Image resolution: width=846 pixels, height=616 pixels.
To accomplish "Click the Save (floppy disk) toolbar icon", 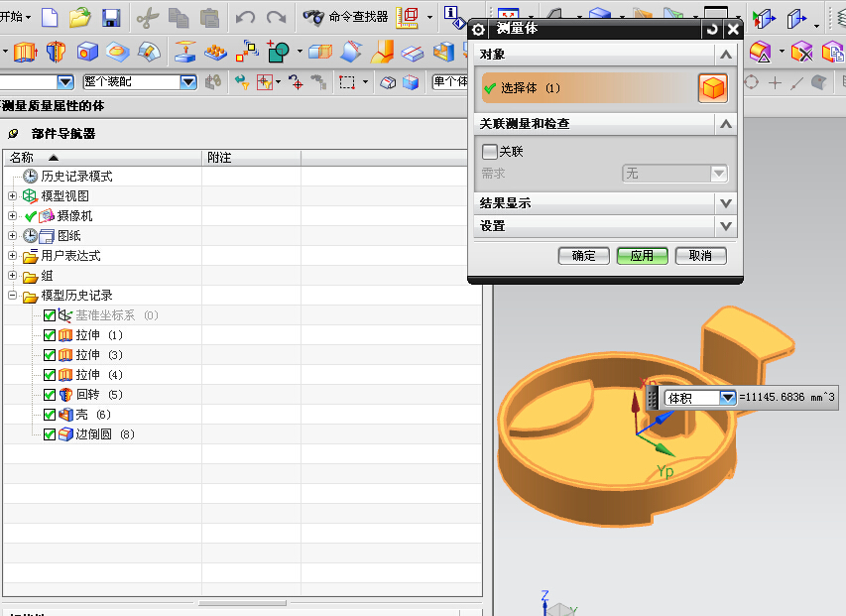I will 111,18.
